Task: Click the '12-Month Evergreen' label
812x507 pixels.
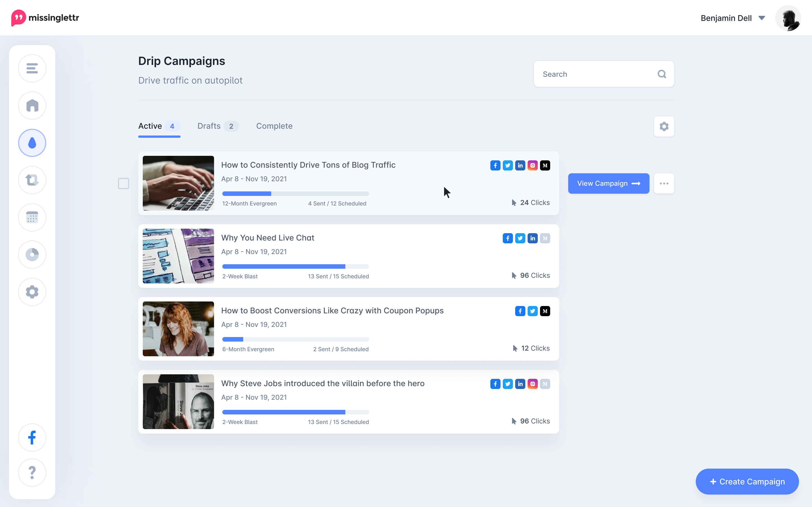Action: [249, 204]
